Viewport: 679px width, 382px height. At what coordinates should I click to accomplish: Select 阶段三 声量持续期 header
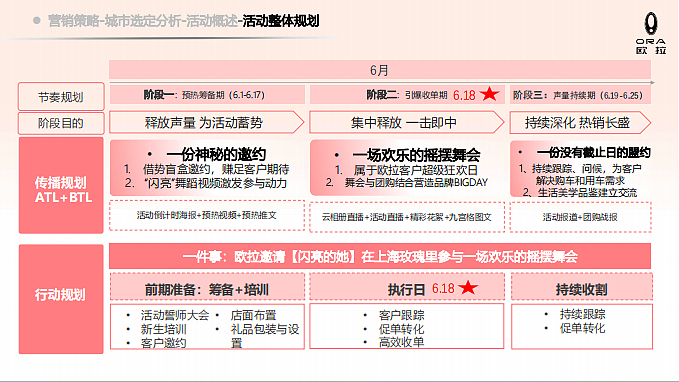tap(580, 95)
